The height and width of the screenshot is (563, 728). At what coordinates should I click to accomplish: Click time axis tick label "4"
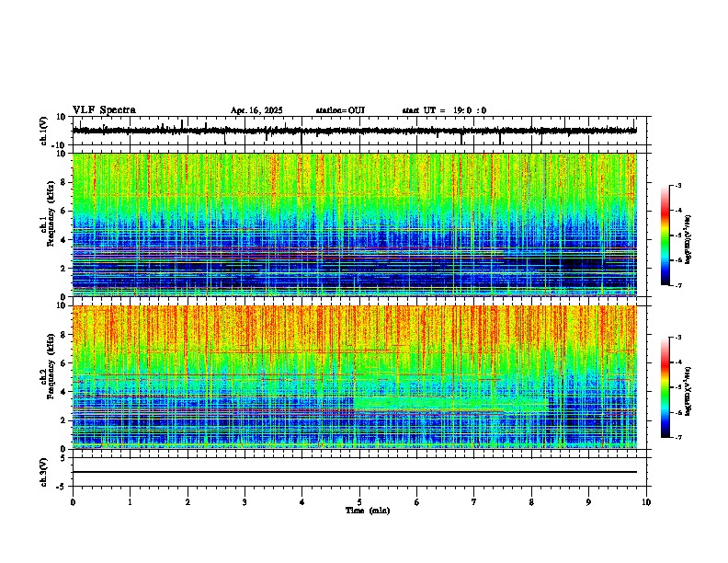301,502
